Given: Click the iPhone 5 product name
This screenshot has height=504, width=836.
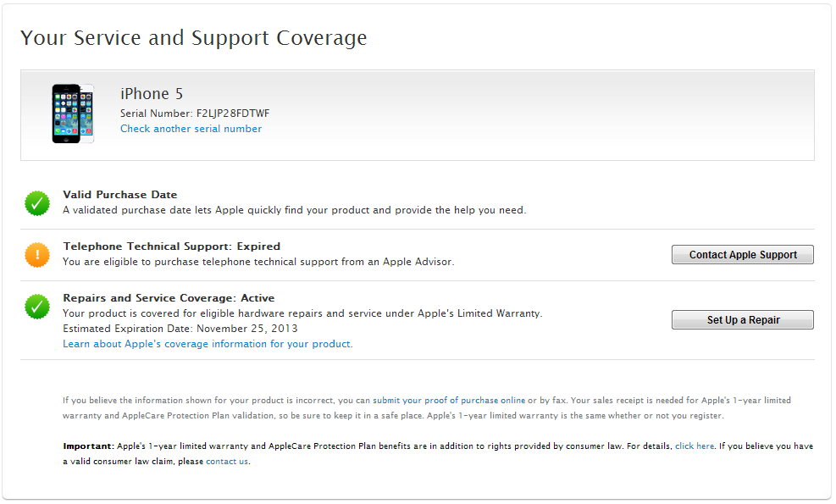Looking at the screenshot, I should tap(152, 93).
